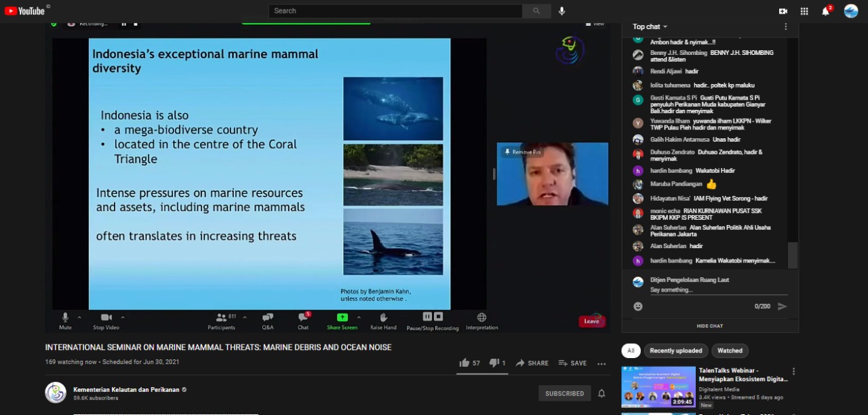Screen dimensions: 868x415
Task: Open the Participants panel in Zoom
Action: (x=222, y=321)
